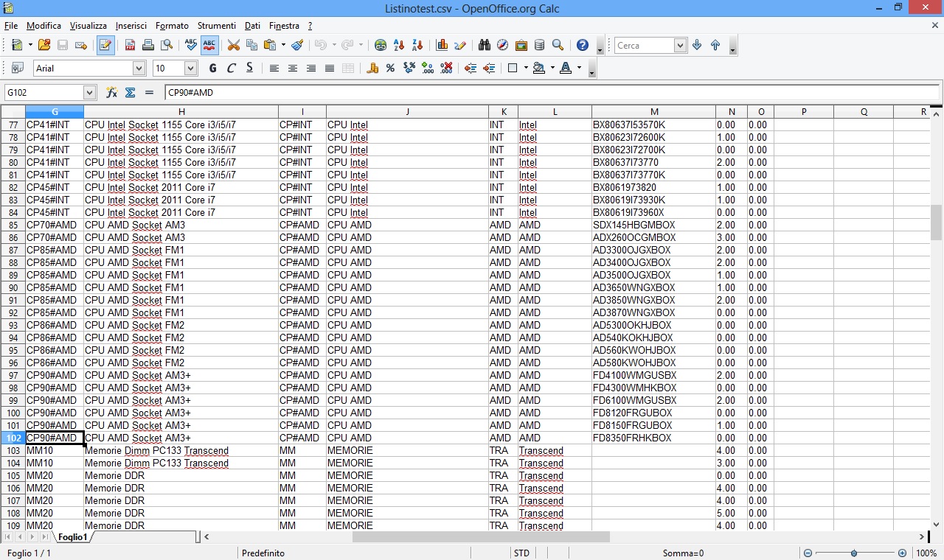This screenshot has width=944, height=560.
Task: Adjust the zoom slider handle
Action: 854,553
